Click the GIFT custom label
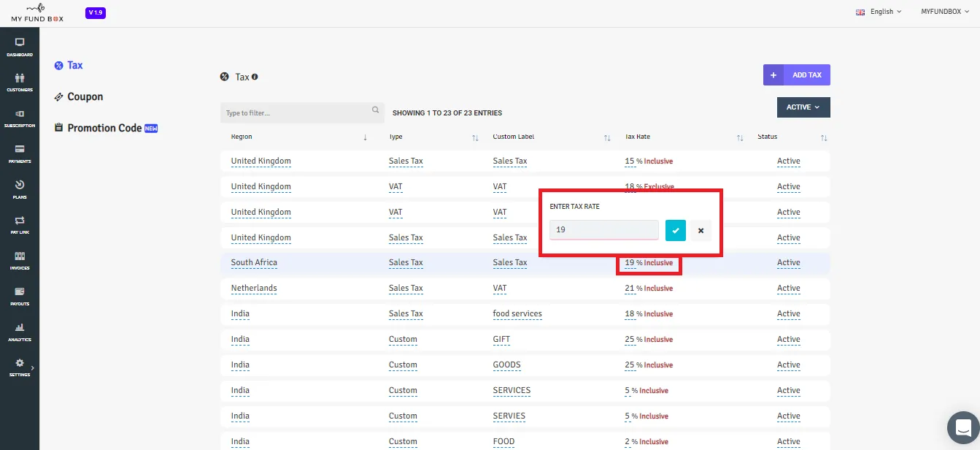 tap(501, 340)
